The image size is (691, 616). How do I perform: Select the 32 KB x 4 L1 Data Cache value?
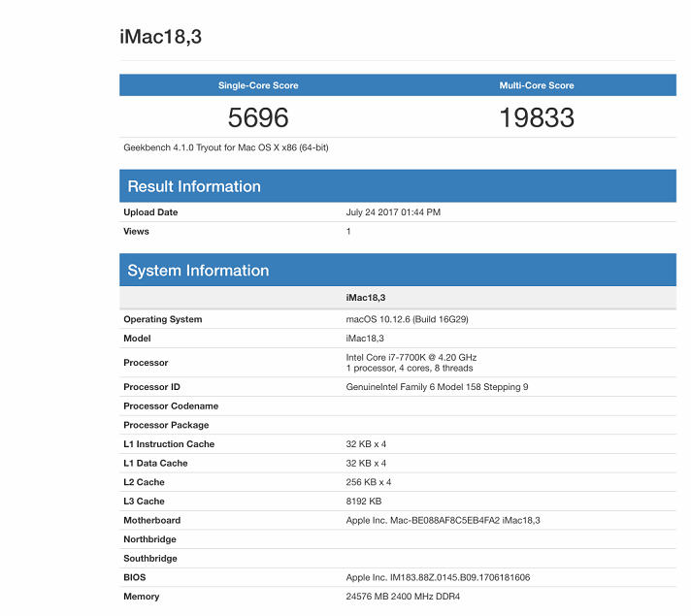click(366, 463)
